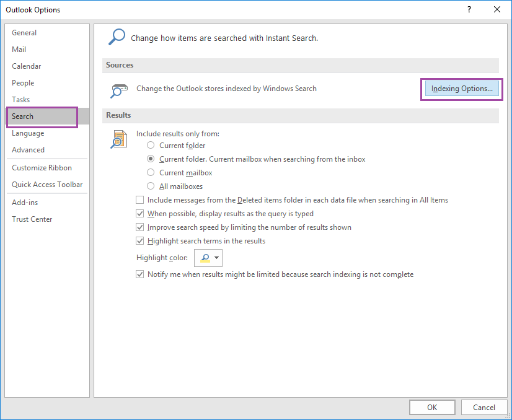Select the Current folder radio option
512x420 pixels.
tap(151, 145)
